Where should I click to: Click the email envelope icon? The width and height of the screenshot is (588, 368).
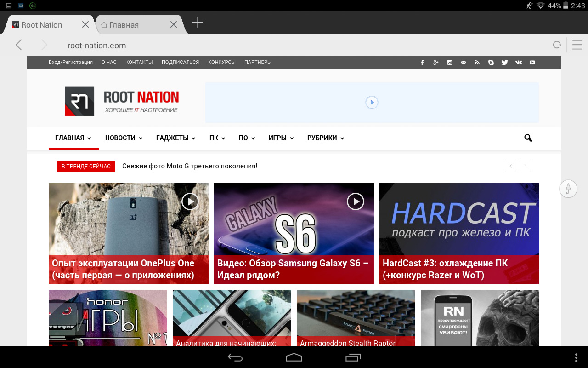pos(464,63)
